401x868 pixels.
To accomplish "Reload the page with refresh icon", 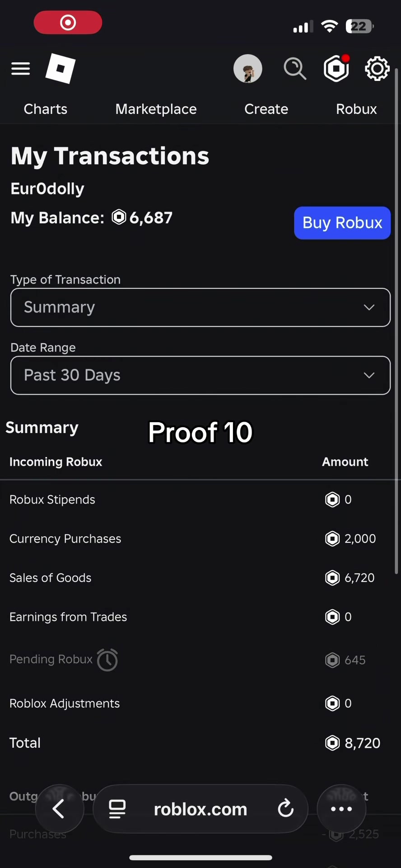I will coord(285,809).
